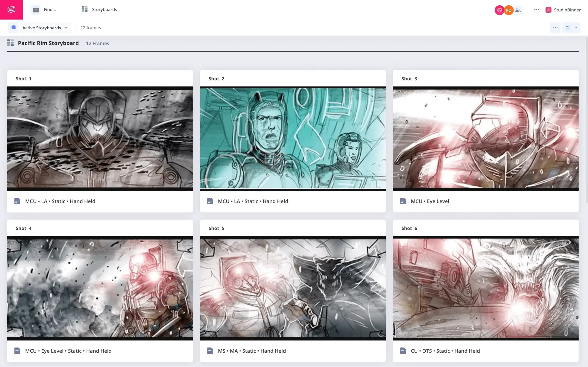This screenshot has height=367, width=588.
Task: Click the layout toggle icon top right
Action: click(568, 27)
